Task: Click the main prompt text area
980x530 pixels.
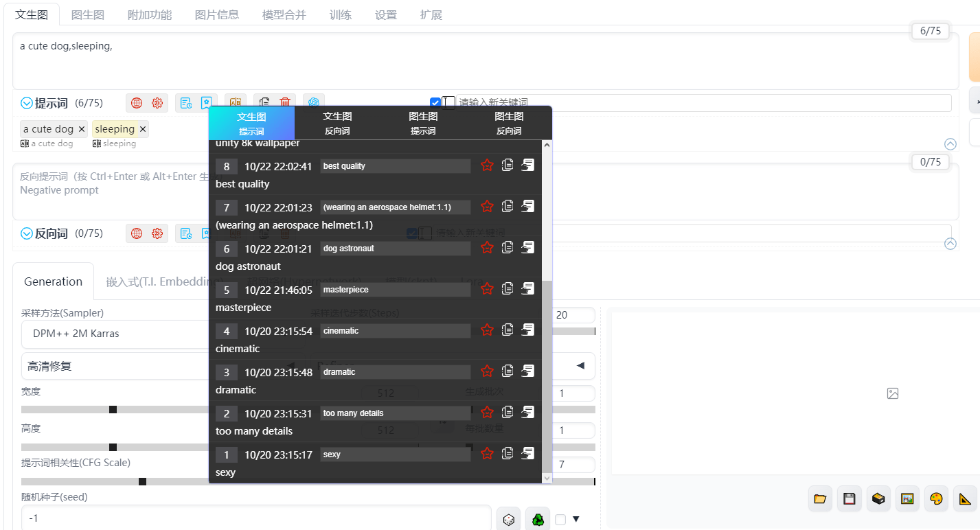Action: point(486,60)
